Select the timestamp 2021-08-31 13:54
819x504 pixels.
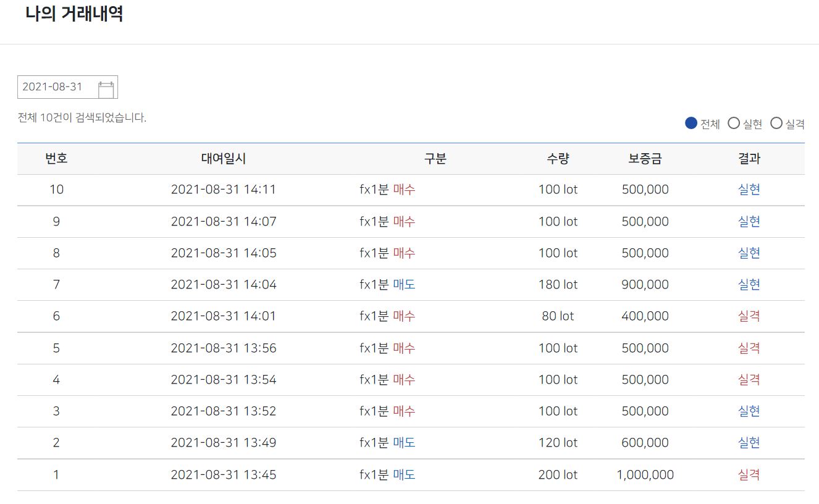tap(224, 379)
